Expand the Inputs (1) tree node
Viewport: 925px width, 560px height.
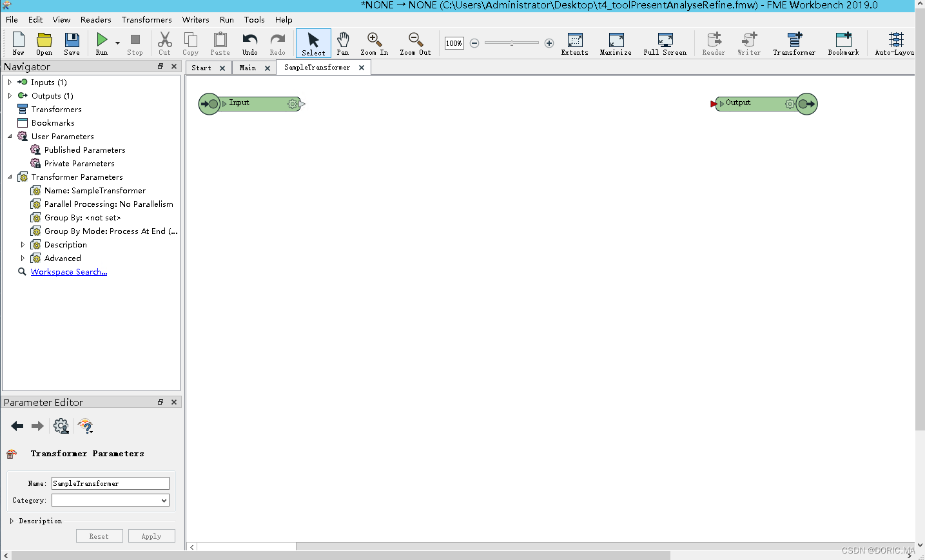(10, 82)
